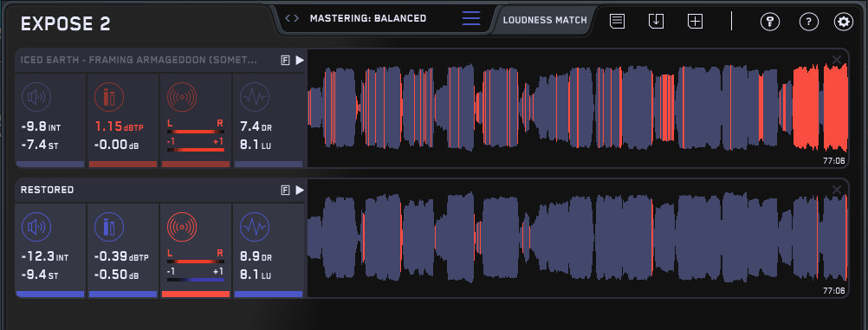
Task: Click the Restored track title
Action: [47, 190]
